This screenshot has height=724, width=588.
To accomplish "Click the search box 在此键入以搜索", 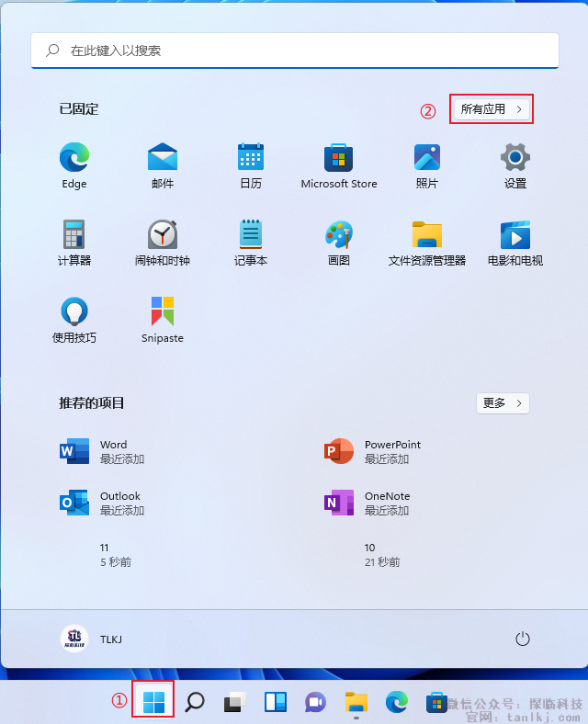I will [x=295, y=51].
